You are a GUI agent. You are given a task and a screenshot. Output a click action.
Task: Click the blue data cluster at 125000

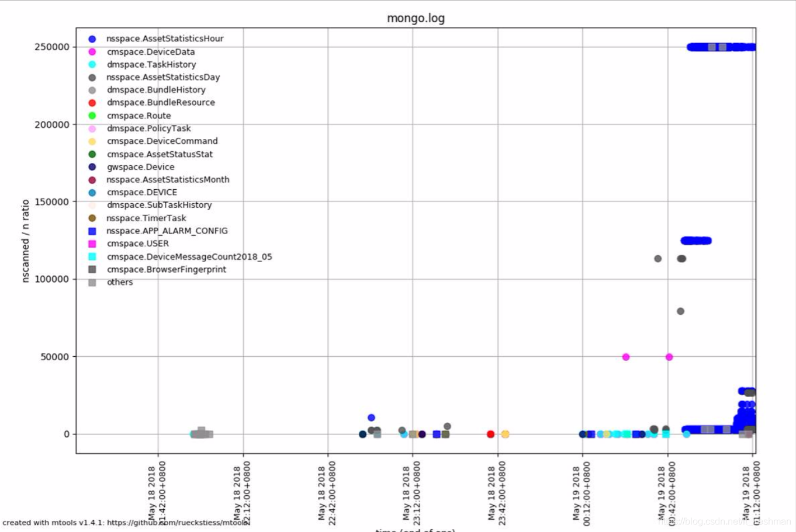696,241
